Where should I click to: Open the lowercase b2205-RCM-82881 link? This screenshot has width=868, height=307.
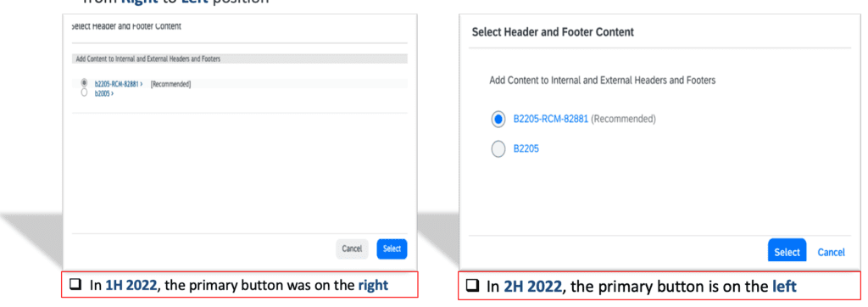click(116, 84)
